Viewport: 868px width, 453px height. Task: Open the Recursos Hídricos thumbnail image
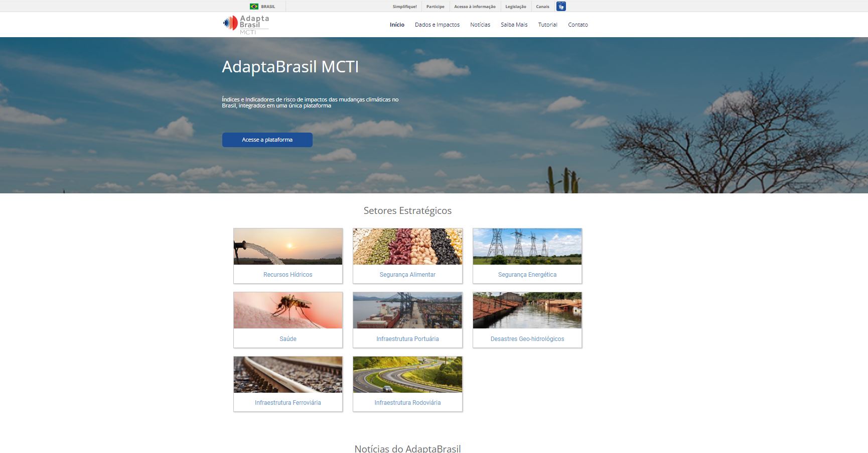(x=288, y=247)
